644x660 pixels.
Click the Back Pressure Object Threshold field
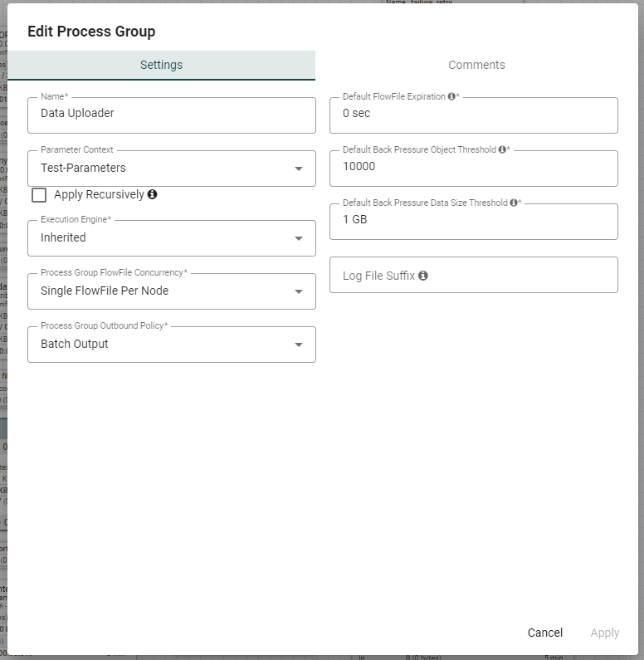click(x=474, y=169)
